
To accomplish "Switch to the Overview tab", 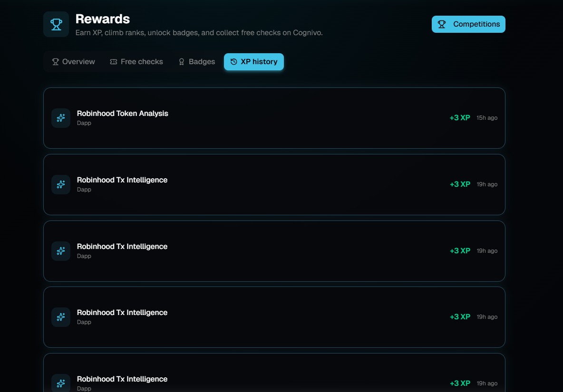I will pos(74,62).
